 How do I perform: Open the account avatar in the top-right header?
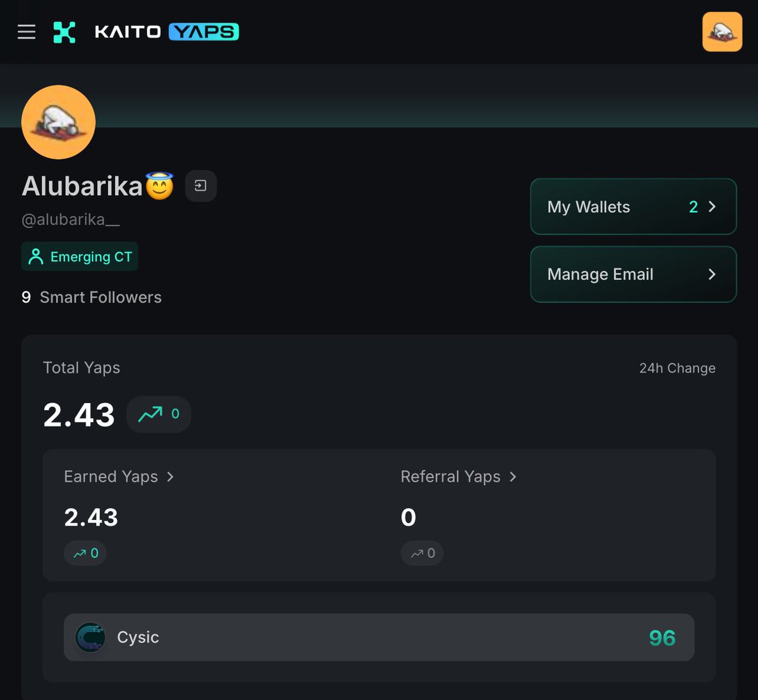722,32
